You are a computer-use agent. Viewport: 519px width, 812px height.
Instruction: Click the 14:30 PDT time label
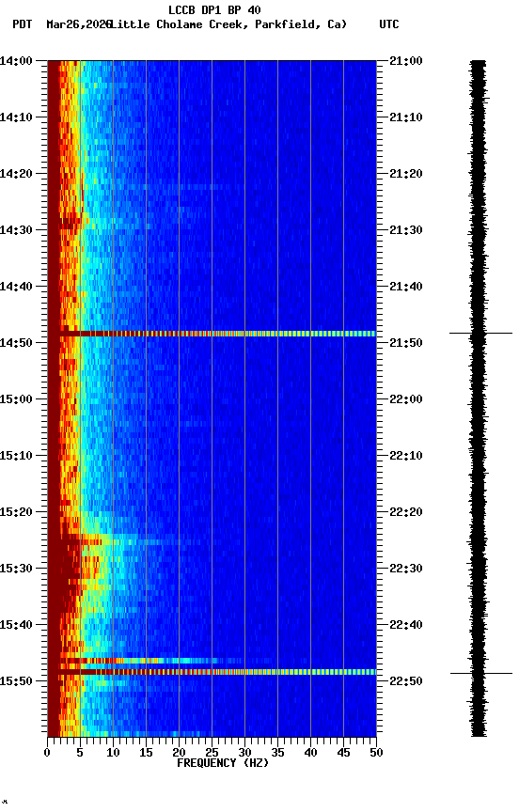(16, 230)
